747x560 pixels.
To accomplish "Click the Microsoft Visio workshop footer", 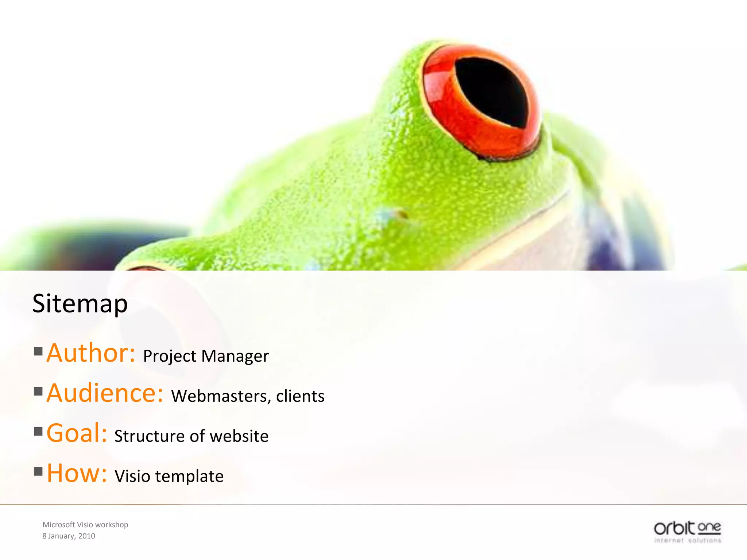I will (x=85, y=525).
